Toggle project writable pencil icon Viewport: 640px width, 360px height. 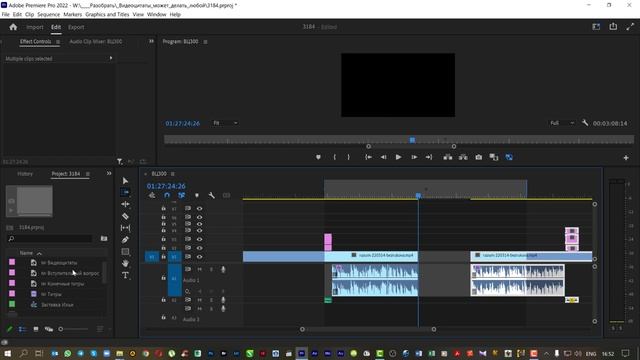pyautogui.click(x=9, y=329)
